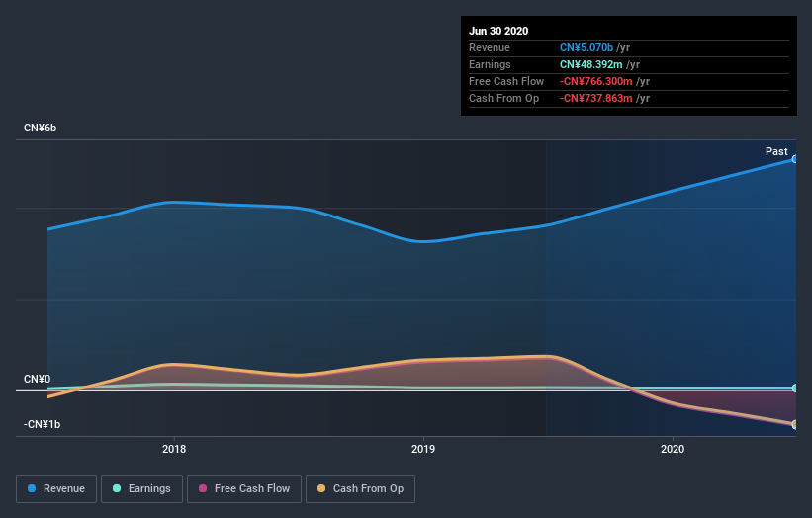Toggle the Cash From Op legend button
The image size is (812, 518).
[x=360, y=489]
